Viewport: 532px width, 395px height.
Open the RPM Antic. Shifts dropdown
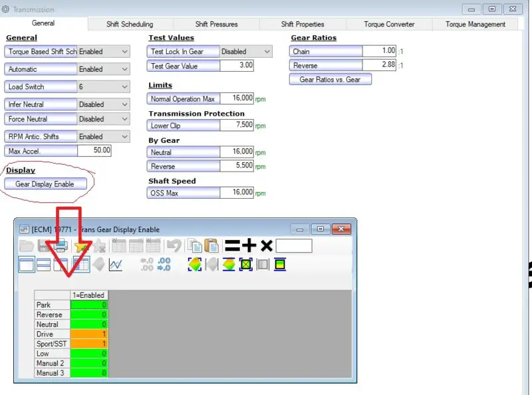(x=104, y=137)
